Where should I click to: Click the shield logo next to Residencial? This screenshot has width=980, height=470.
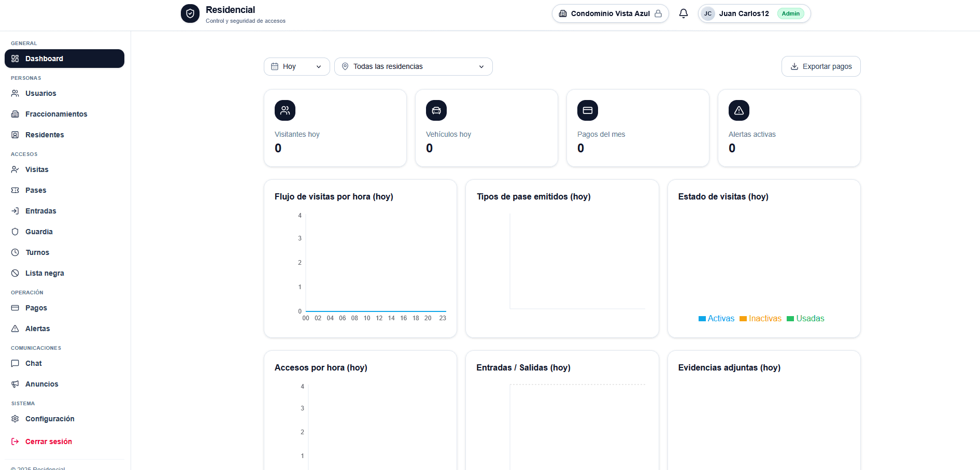pyautogui.click(x=190, y=13)
